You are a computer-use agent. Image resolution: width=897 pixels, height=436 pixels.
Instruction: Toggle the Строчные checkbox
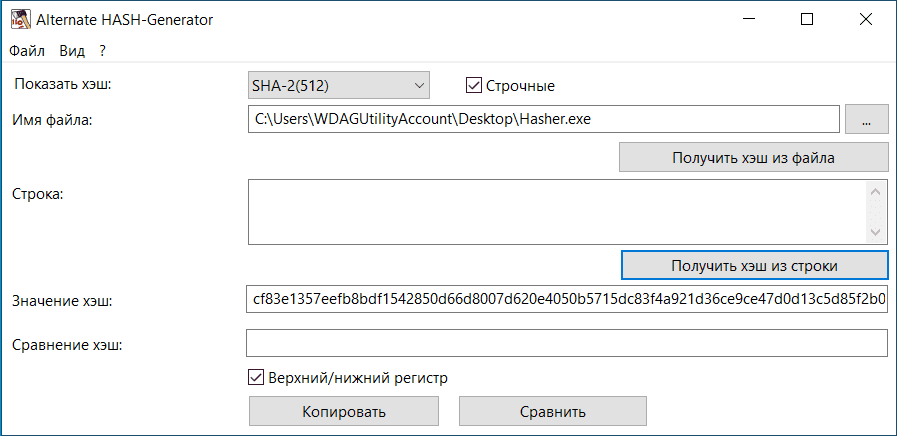click(x=474, y=86)
